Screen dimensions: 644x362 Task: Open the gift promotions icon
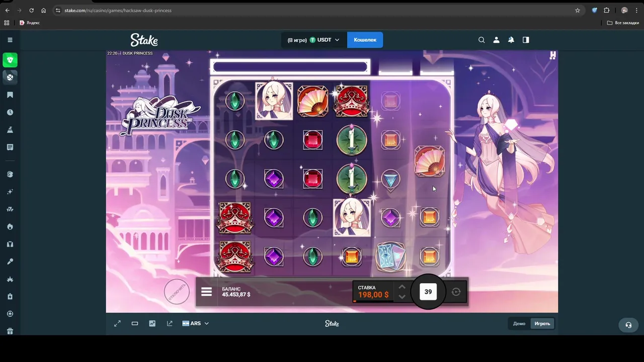point(10,331)
